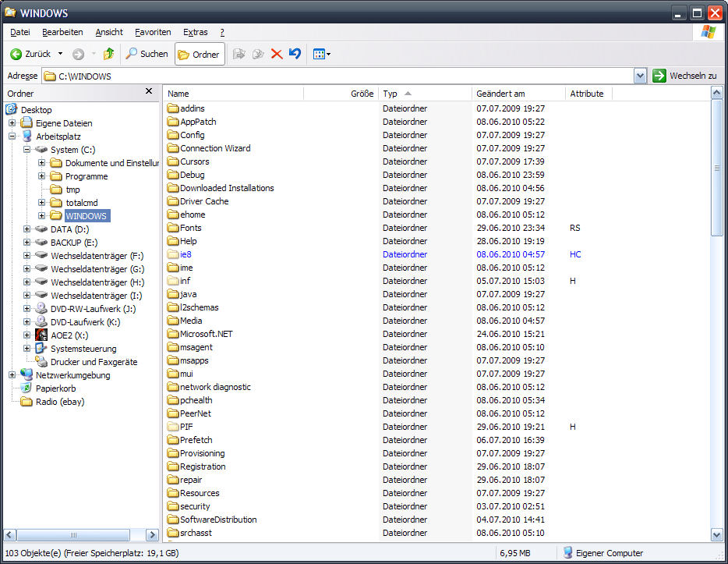Image resolution: width=728 pixels, height=564 pixels.
Task: Open the Suchen search tool
Action: pyautogui.click(x=147, y=54)
